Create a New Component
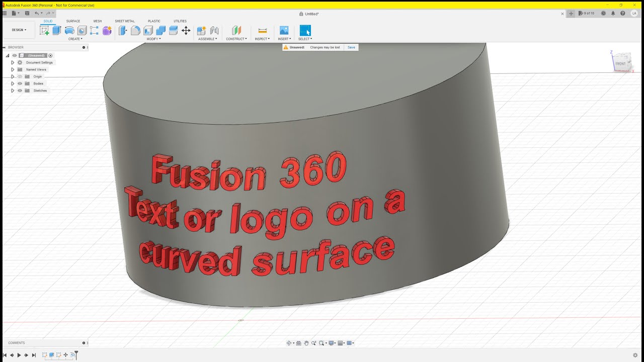The image size is (644, 362). click(x=202, y=31)
